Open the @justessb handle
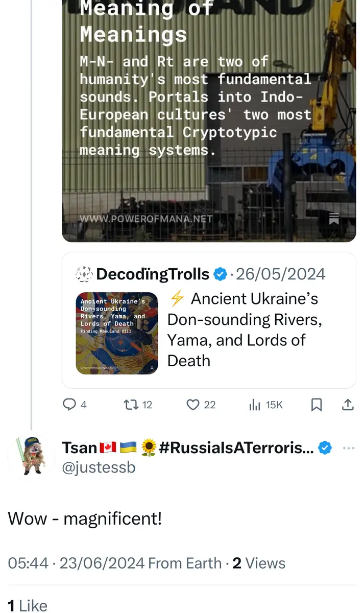Viewport: 364px width, 613px height. (x=99, y=467)
